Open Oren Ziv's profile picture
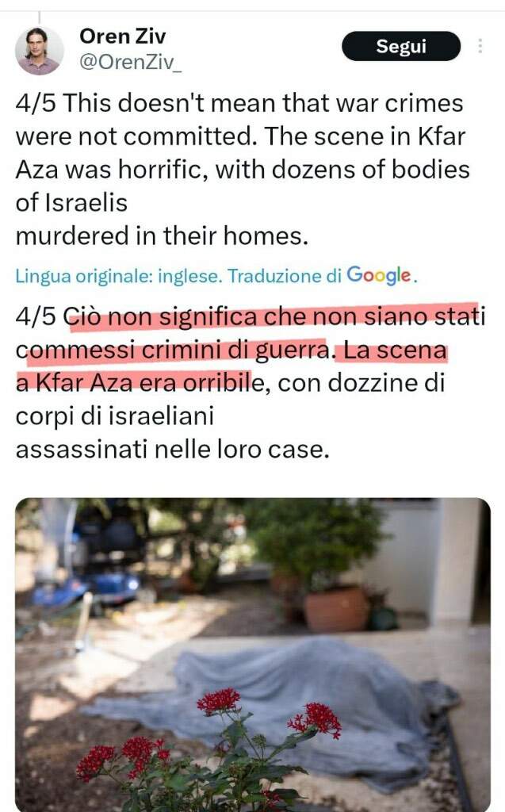505x812 pixels. pos(40,50)
